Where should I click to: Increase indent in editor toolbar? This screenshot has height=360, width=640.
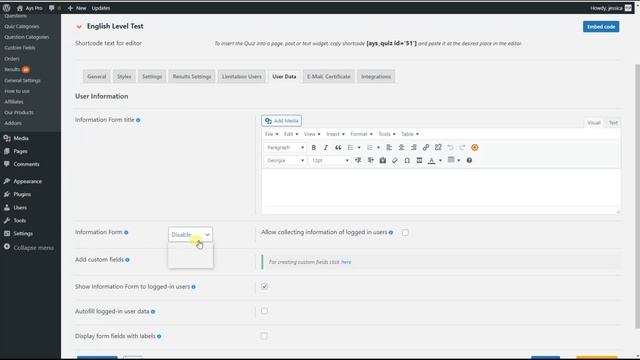(x=370, y=160)
